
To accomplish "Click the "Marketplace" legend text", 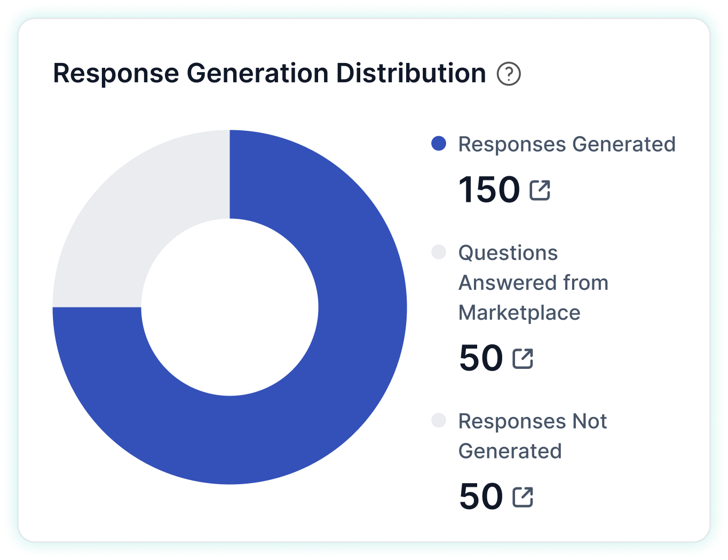I will (x=519, y=313).
